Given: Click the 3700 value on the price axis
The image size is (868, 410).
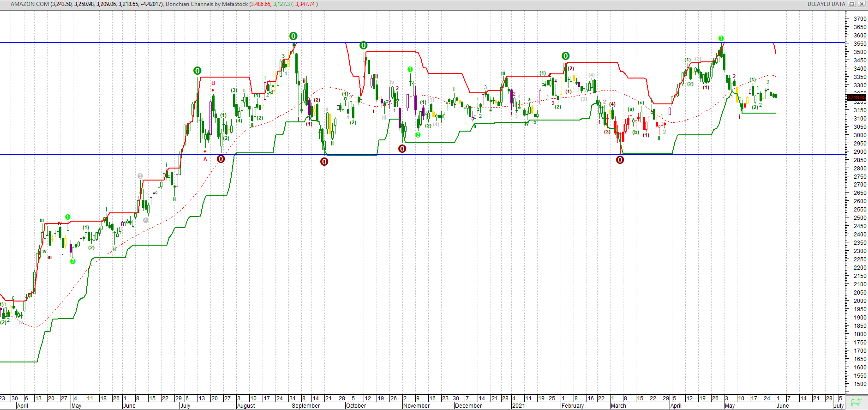Looking at the screenshot, I should (x=860, y=18).
